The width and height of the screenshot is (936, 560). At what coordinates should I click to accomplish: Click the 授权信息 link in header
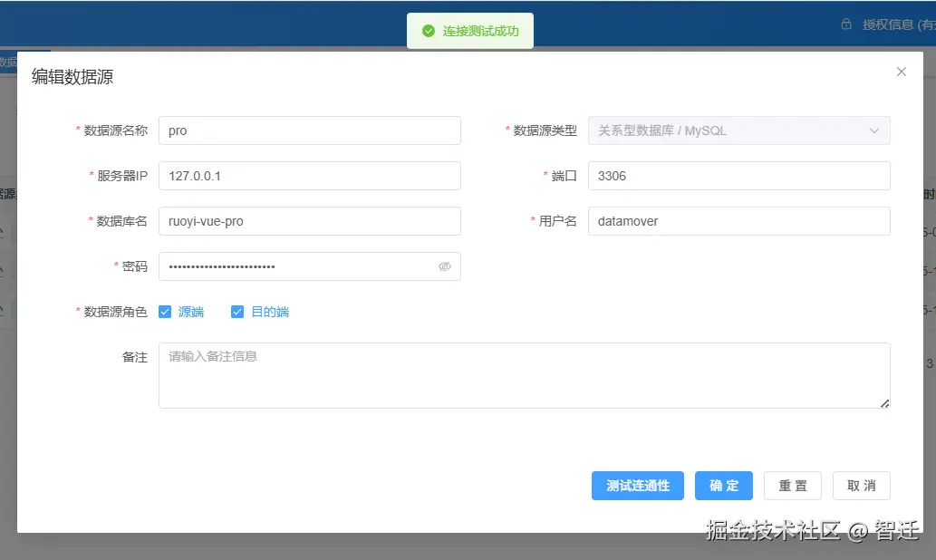[x=898, y=24]
